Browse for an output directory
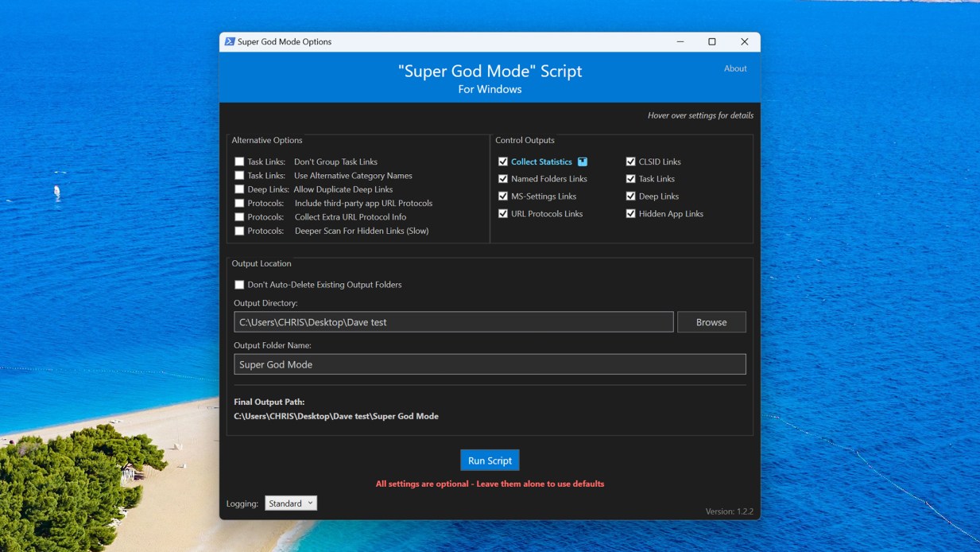This screenshot has height=552, width=980. coord(711,321)
